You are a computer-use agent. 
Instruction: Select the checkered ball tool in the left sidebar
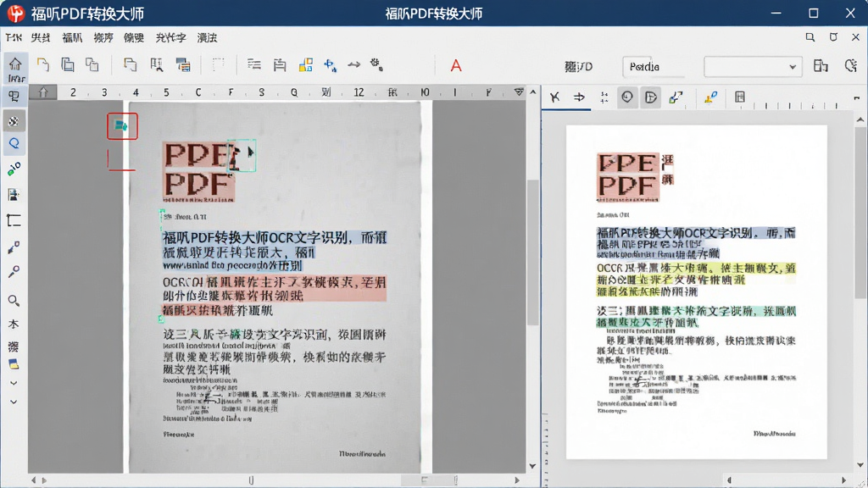tap(14, 120)
